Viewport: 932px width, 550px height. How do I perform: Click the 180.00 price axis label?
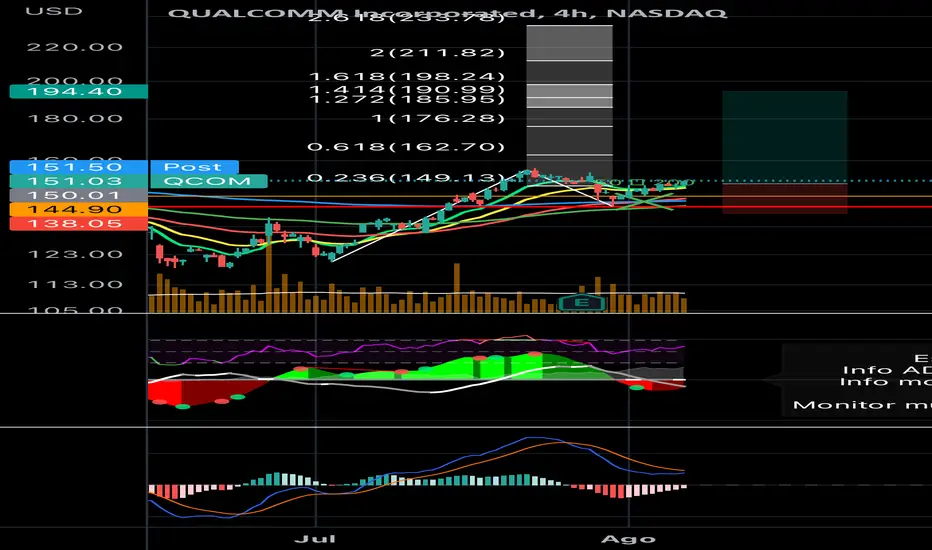point(75,118)
